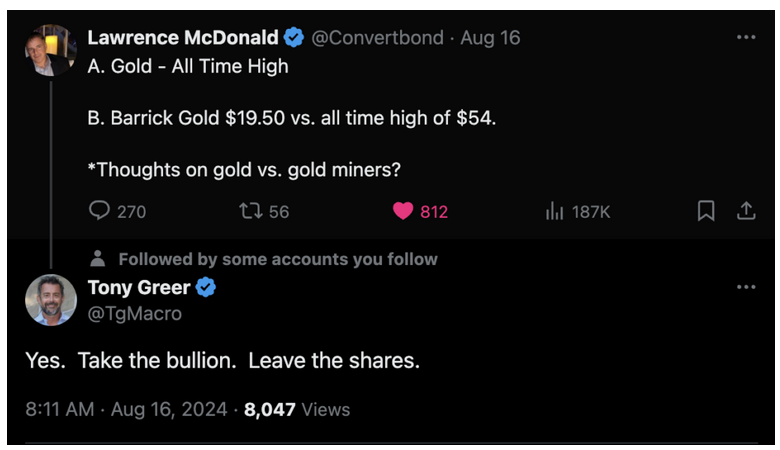Click the Aug 16 tweet date
Image resolution: width=780 pixels, height=450 pixels.
[x=490, y=38]
